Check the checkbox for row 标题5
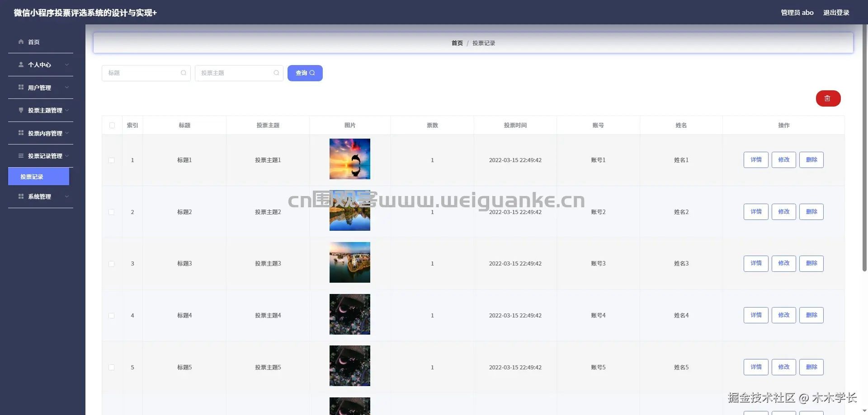The image size is (868, 415). (x=112, y=367)
